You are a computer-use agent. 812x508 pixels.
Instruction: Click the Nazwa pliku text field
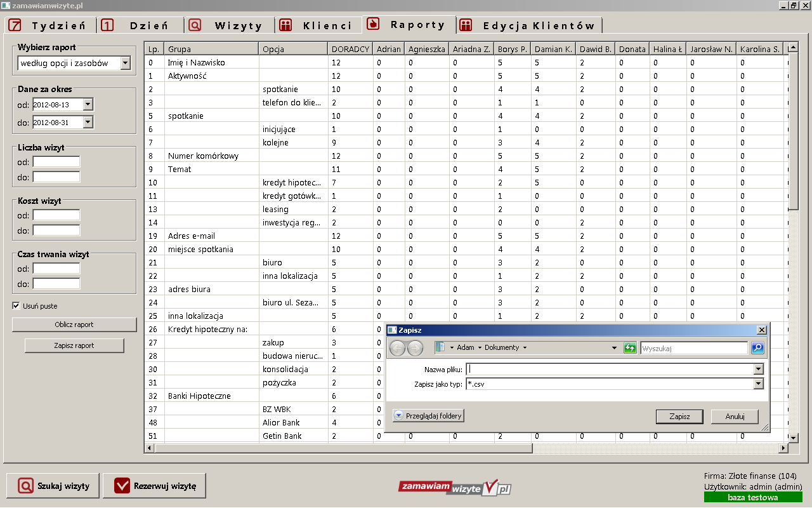[x=610, y=369]
